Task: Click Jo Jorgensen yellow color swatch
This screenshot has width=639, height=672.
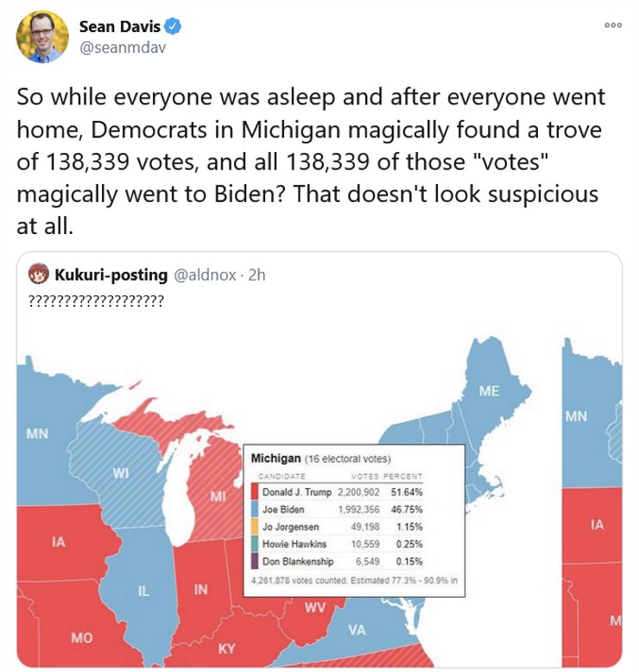Action: [254, 527]
